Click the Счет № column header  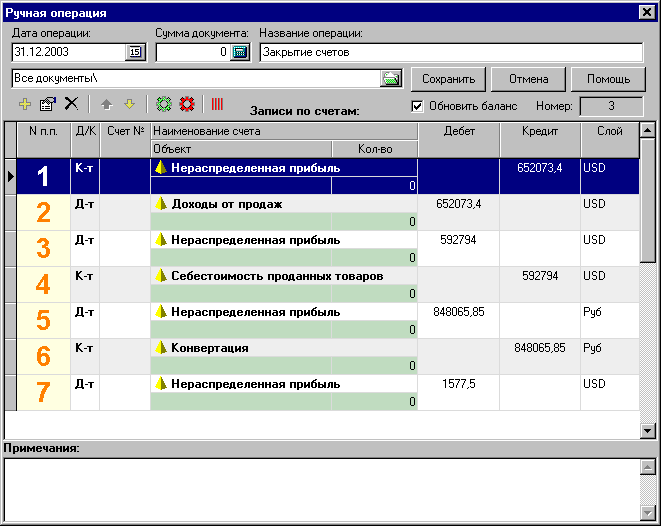pos(125,140)
